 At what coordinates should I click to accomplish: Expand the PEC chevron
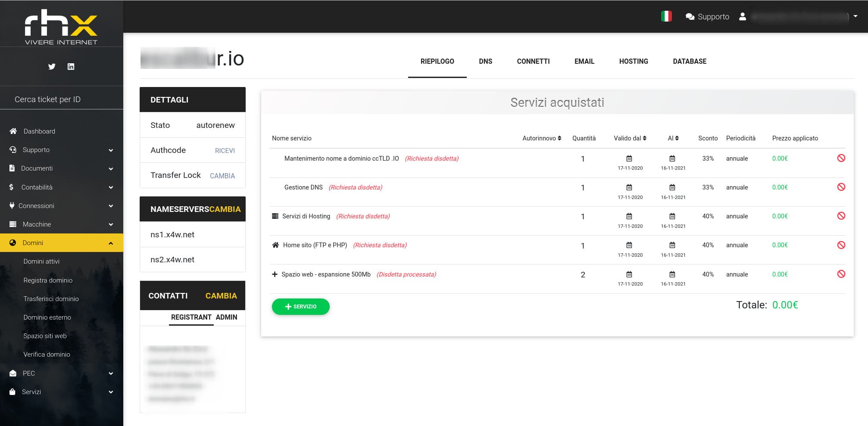point(111,373)
